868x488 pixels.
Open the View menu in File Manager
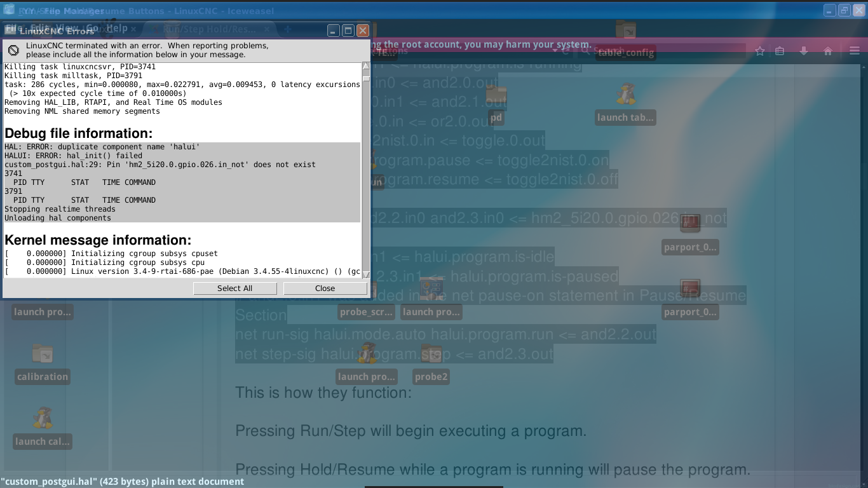point(67,28)
